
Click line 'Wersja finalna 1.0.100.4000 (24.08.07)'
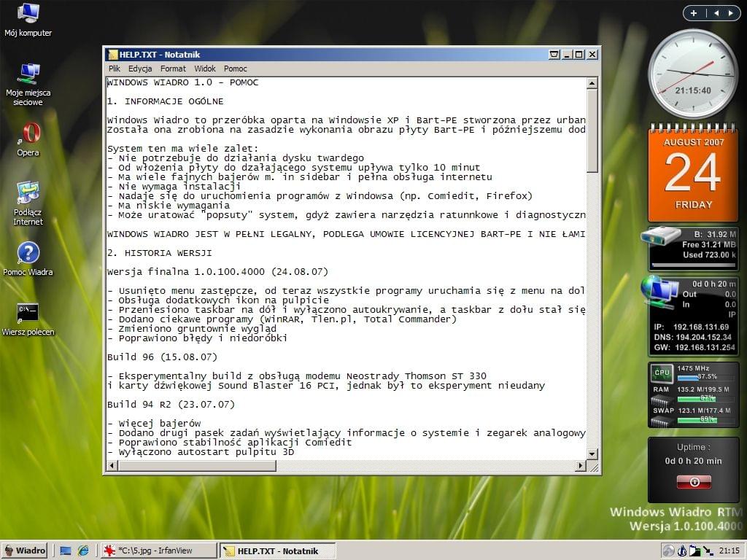(x=217, y=272)
